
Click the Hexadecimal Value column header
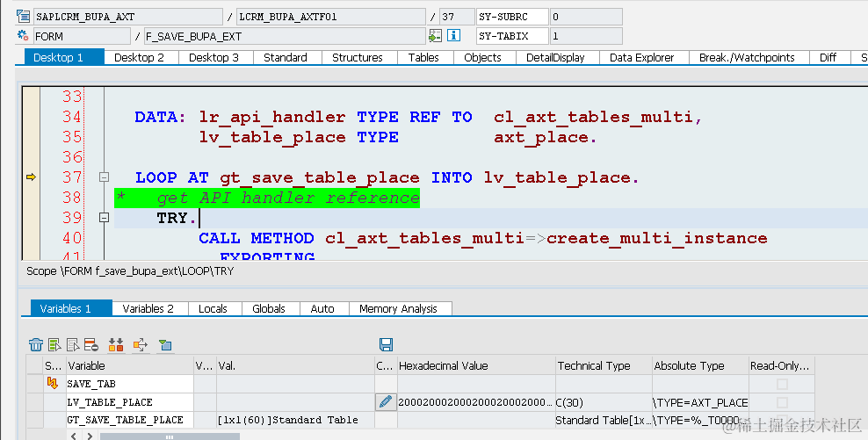click(476, 366)
